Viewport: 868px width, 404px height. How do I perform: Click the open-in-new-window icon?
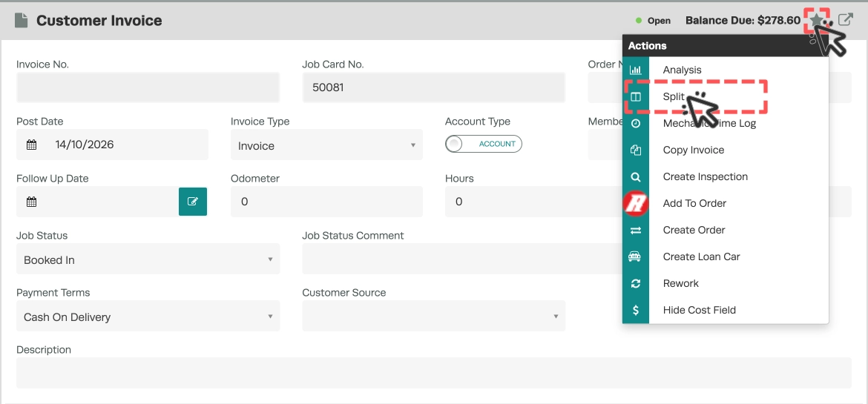coord(845,20)
